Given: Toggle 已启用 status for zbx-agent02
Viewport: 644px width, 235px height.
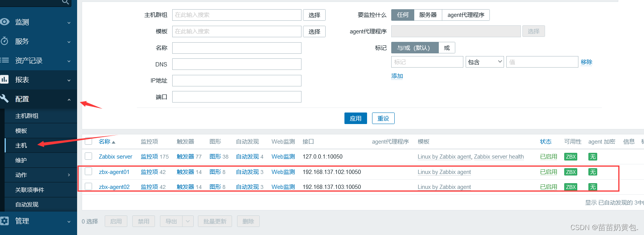Looking at the screenshot, I should [x=548, y=187].
